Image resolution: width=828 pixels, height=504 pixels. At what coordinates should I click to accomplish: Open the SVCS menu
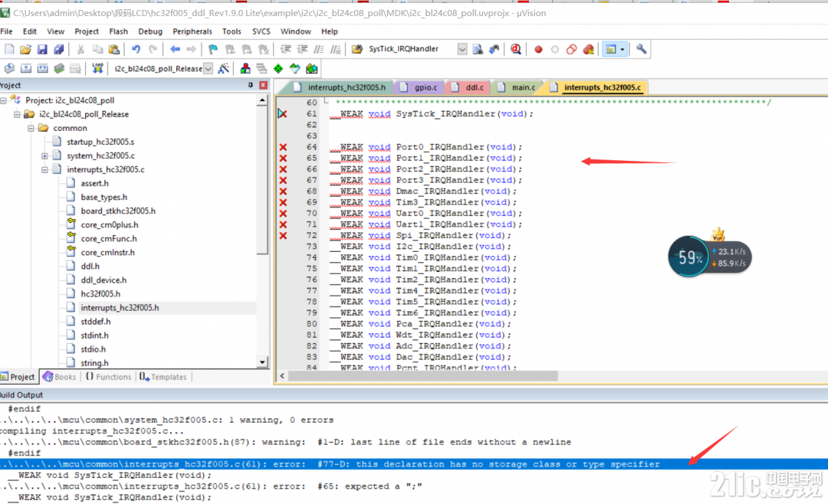pos(261,31)
